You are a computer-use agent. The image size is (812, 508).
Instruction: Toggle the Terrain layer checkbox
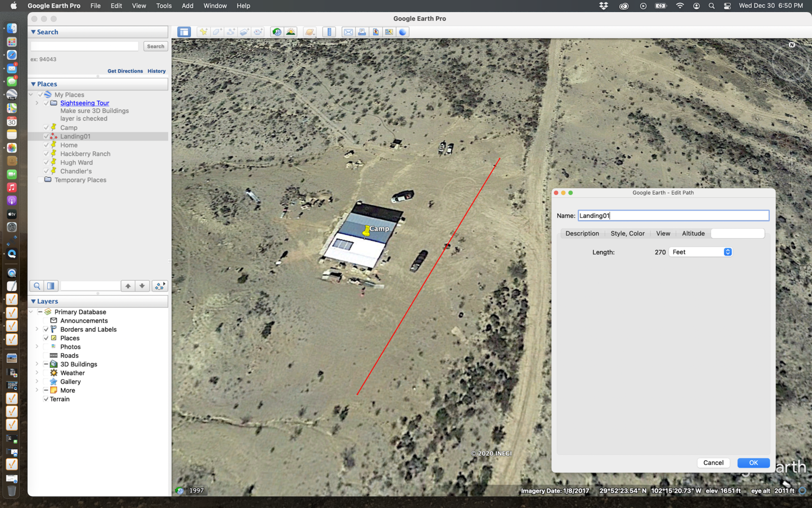46,399
